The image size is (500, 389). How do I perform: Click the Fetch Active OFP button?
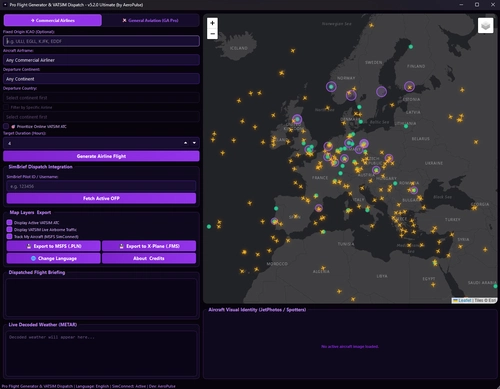pyautogui.click(x=101, y=198)
